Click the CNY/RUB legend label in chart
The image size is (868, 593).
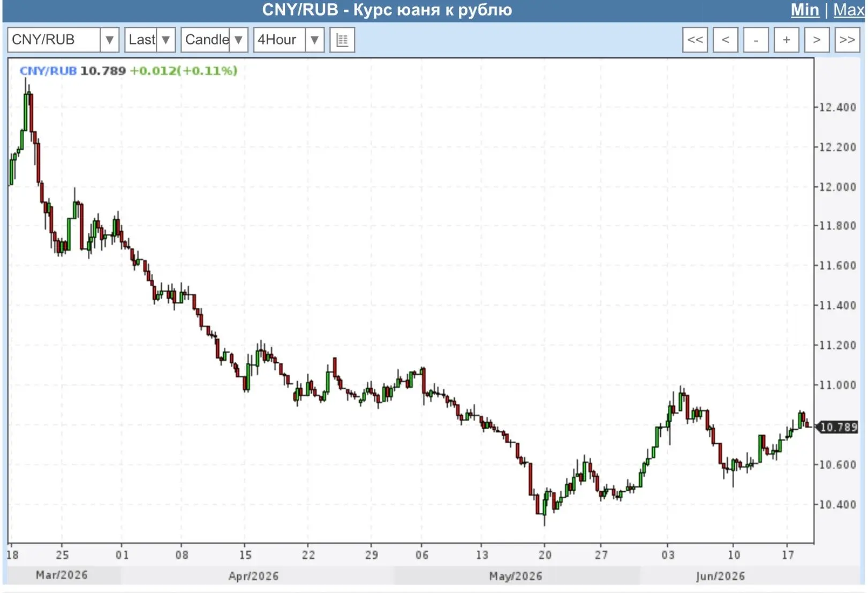tap(48, 71)
